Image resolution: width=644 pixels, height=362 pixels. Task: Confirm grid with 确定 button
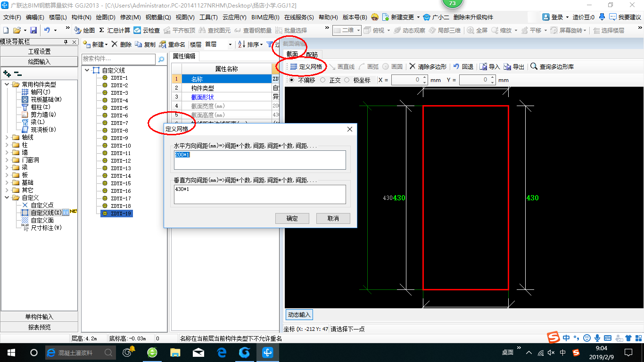[292, 218]
